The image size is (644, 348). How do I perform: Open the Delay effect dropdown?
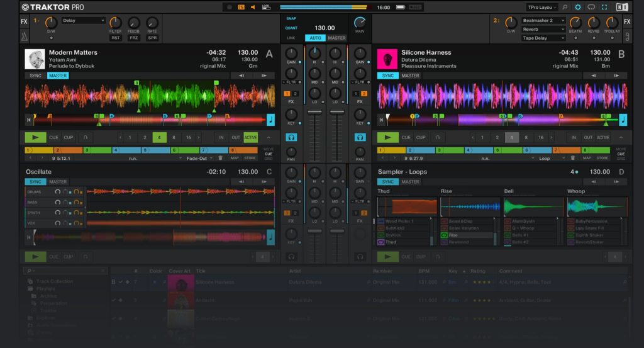click(x=84, y=20)
